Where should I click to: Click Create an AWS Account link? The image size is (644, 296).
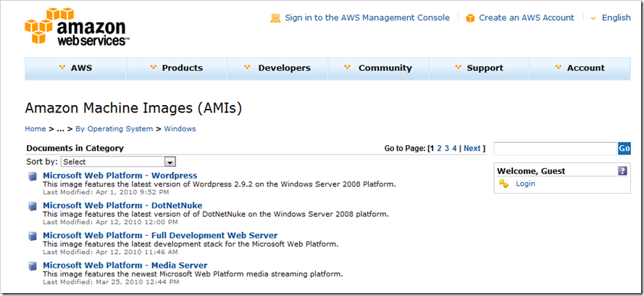(x=527, y=17)
